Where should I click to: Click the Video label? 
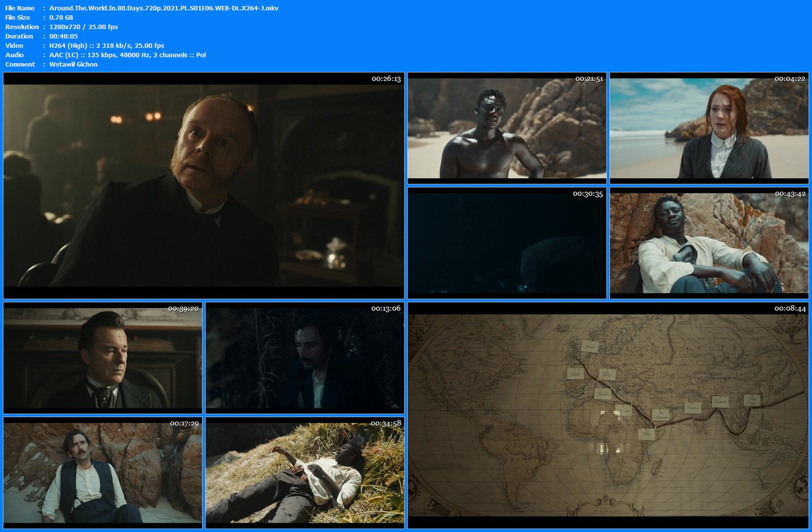coord(14,45)
